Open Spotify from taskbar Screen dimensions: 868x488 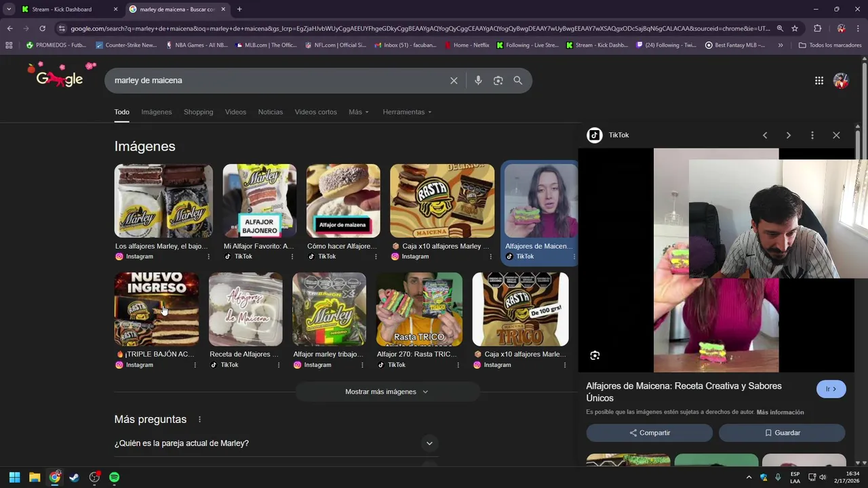(114, 477)
